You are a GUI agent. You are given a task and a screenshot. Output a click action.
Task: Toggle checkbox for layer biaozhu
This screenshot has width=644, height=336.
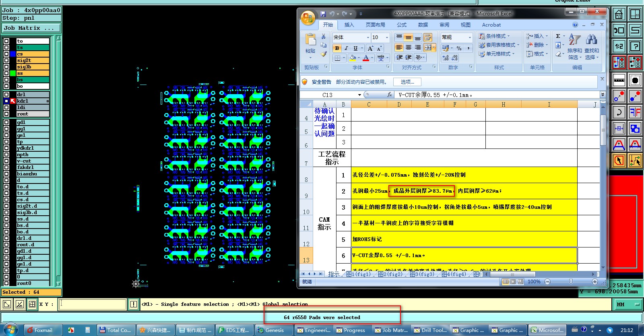pos(6,174)
